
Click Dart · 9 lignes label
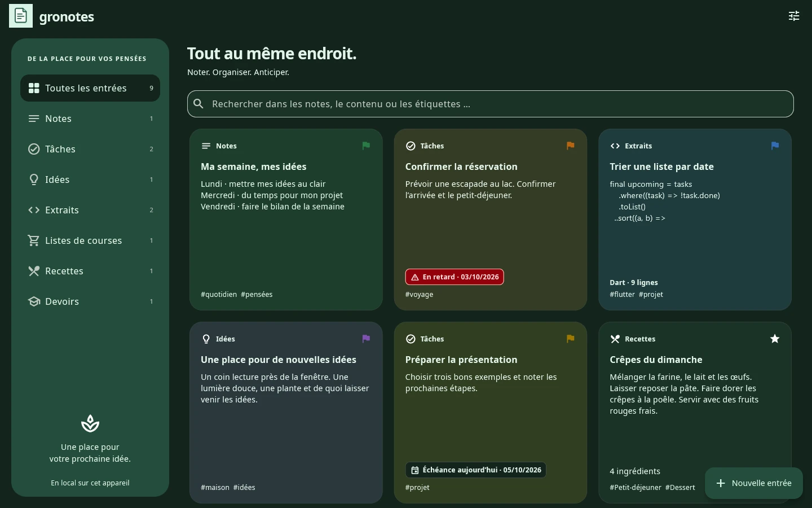point(634,282)
